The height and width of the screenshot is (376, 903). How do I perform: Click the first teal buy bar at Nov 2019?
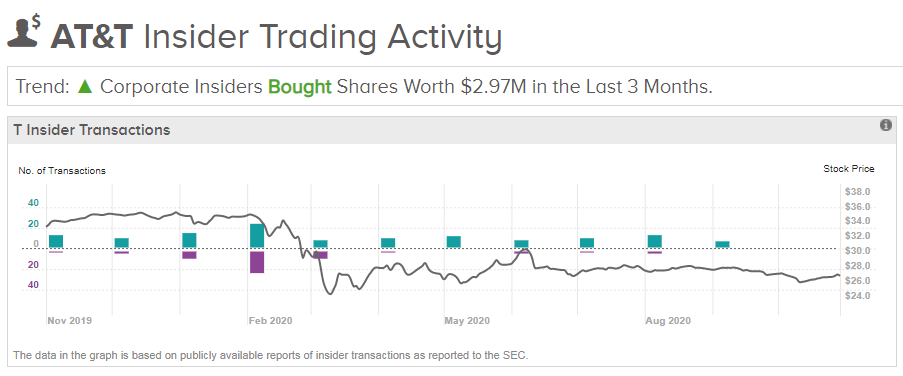56,241
